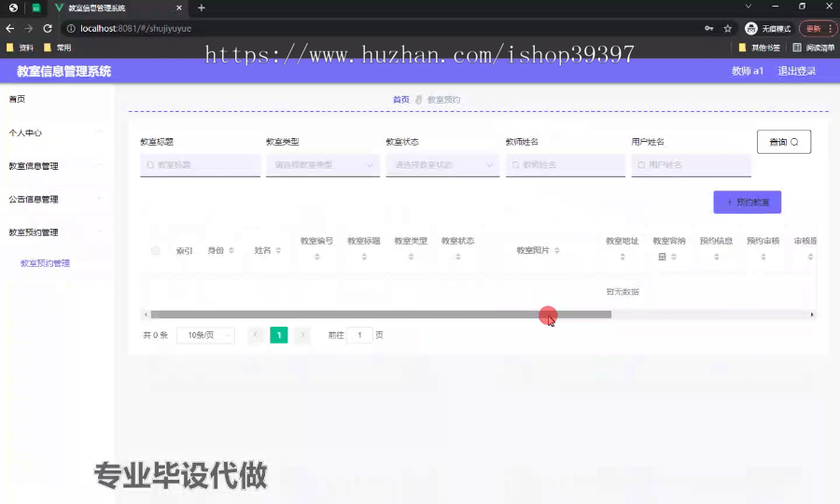
Task: Open the 资料 bookmark folder
Action: (20, 48)
